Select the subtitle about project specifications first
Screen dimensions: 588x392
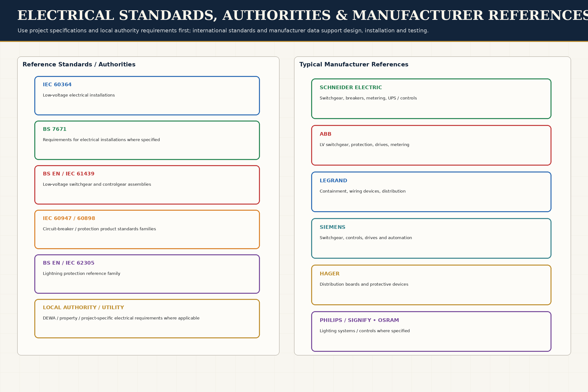pyautogui.click(x=223, y=30)
